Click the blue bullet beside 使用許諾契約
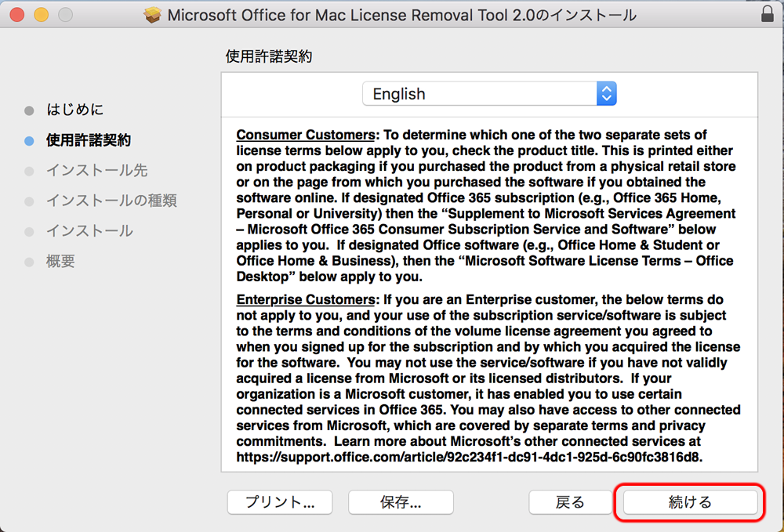Image resolution: width=784 pixels, height=532 pixels. click(x=29, y=141)
